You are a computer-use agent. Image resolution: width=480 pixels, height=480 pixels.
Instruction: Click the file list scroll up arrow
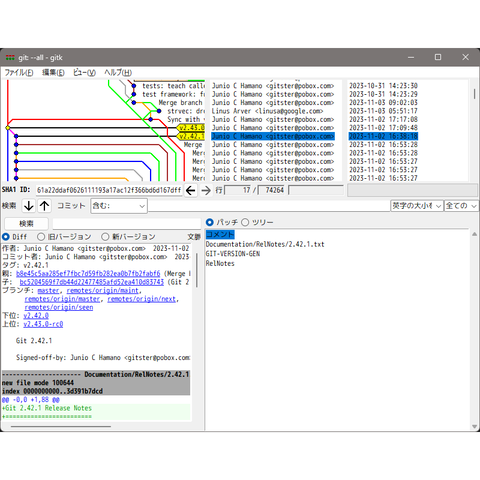tap(474, 234)
